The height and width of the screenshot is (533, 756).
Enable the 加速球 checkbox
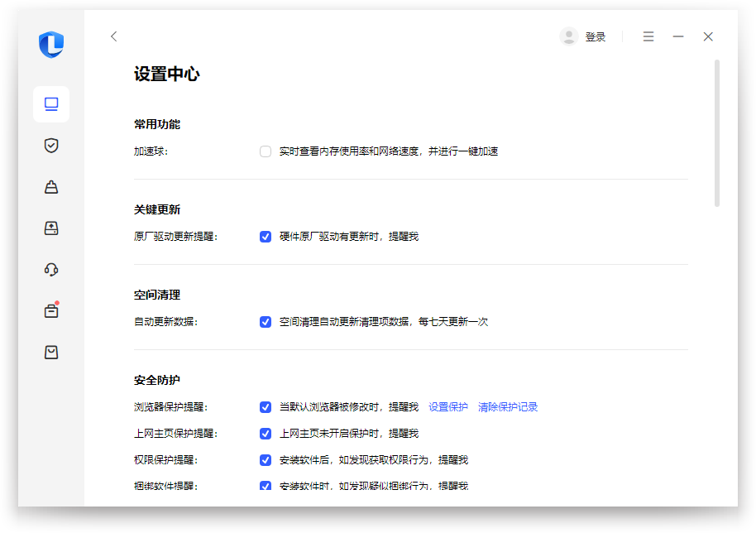[266, 151]
